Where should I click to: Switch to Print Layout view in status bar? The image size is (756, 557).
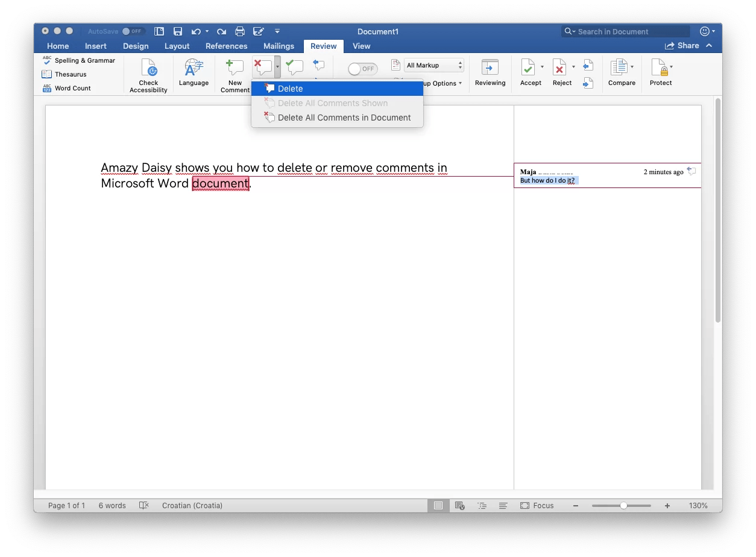(438, 505)
